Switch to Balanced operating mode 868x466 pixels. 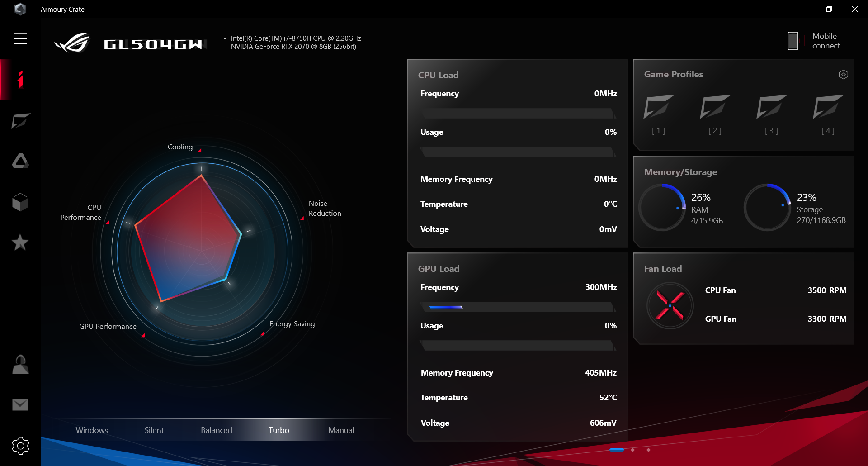(217, 430)
